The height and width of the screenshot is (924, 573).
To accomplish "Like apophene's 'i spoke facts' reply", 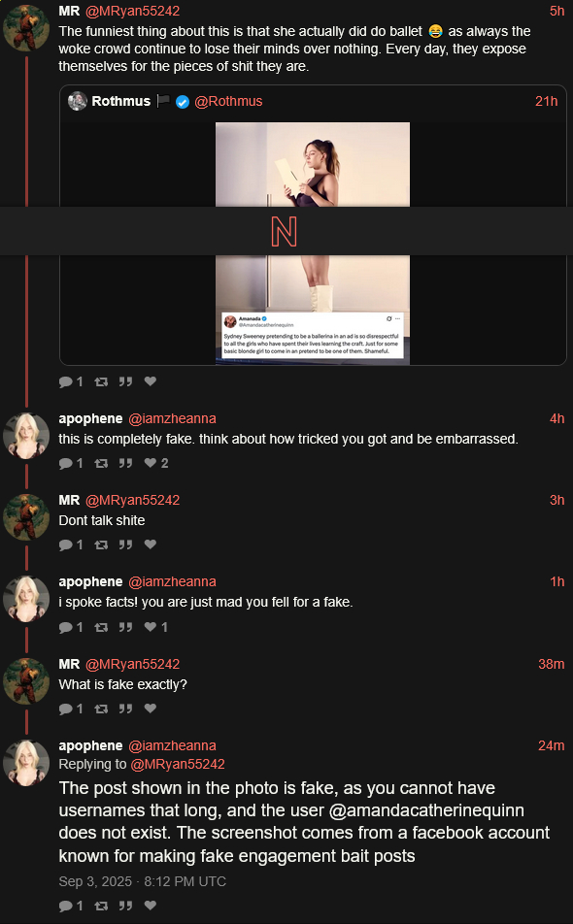I will coord(151,627).
